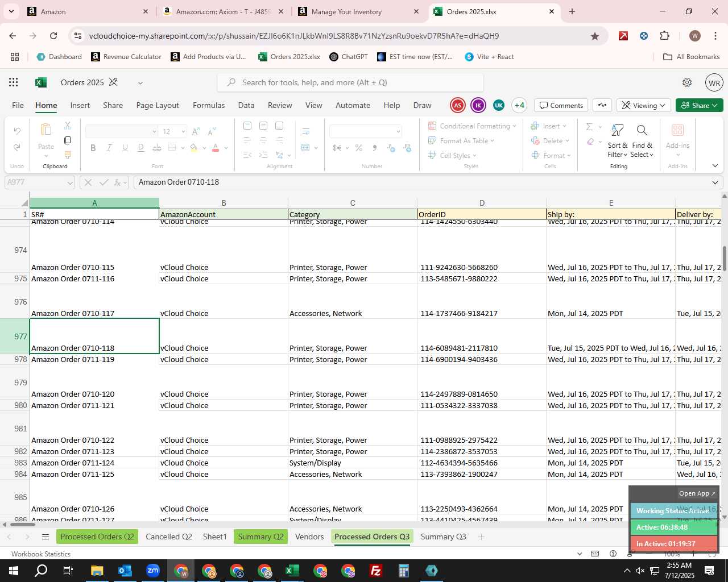Click the Copy icon in Clipboard group
Screen dimensions: 728x582
pyautogui.click(x=68, y=140)
